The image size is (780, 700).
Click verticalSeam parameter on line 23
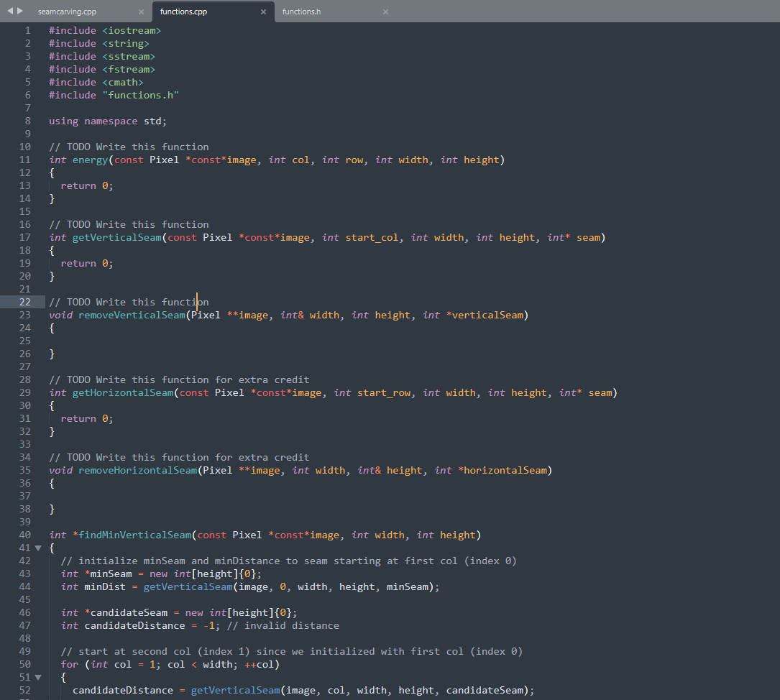487,315
